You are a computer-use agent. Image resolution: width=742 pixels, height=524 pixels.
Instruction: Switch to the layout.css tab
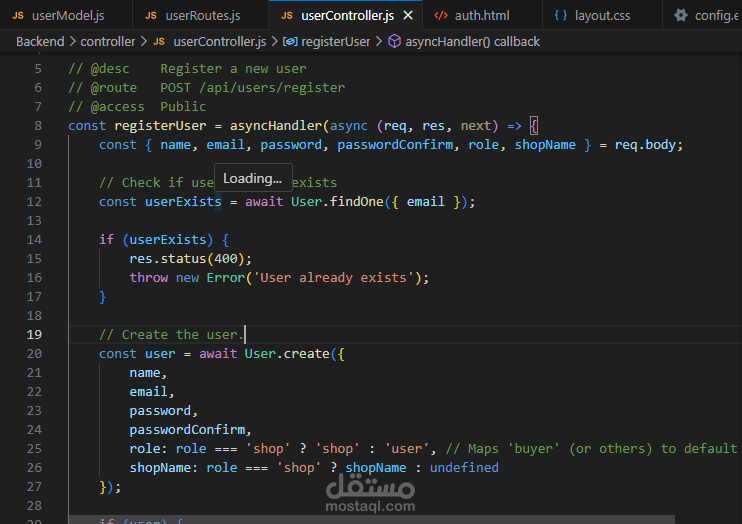pos(602,16)
